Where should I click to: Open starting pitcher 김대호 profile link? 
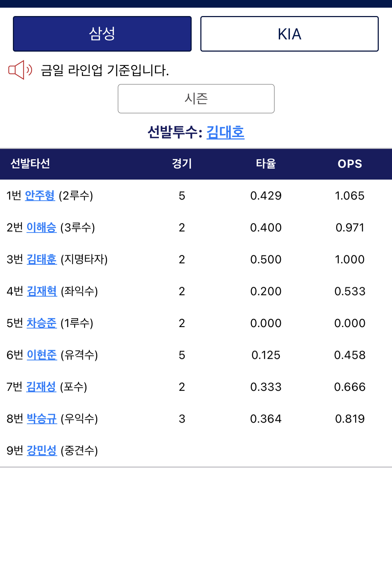(x=225, y=132)
